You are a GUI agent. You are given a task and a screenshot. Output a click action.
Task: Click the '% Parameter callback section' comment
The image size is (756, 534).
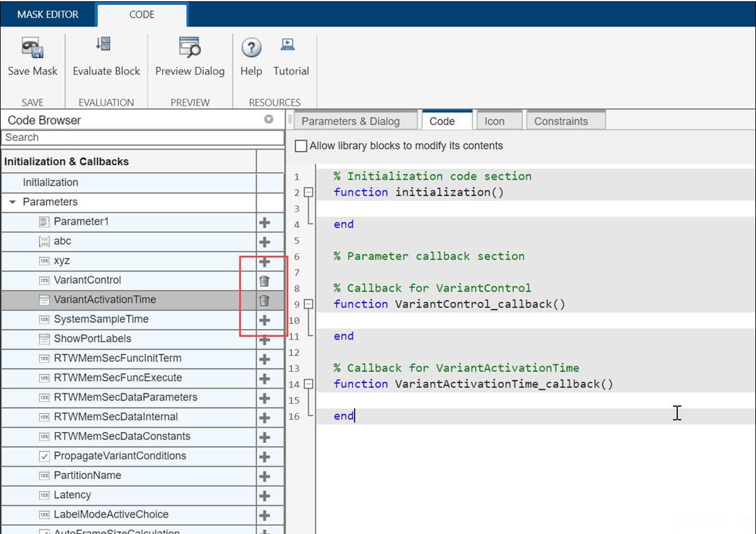pyautogui.click(x=429, y=256)
